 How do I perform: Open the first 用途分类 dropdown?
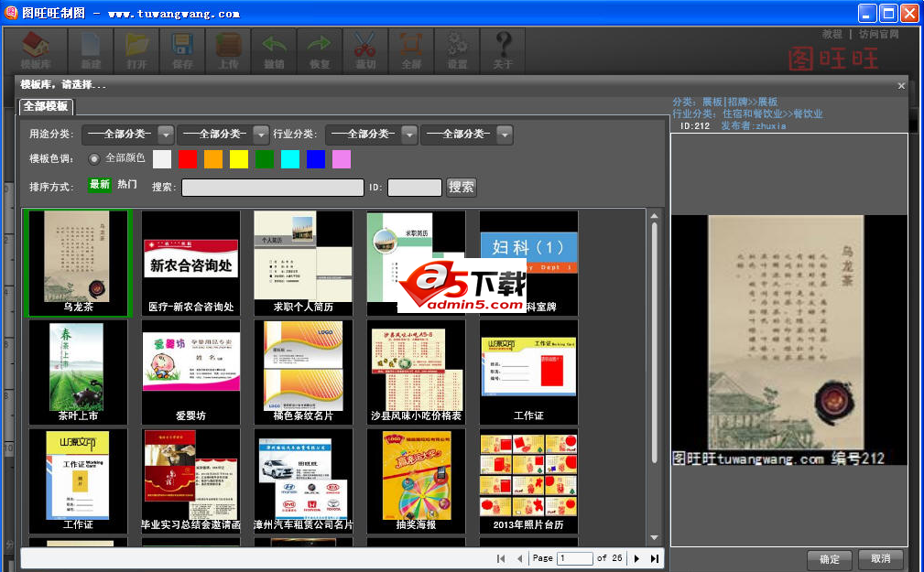pos(127,135)
